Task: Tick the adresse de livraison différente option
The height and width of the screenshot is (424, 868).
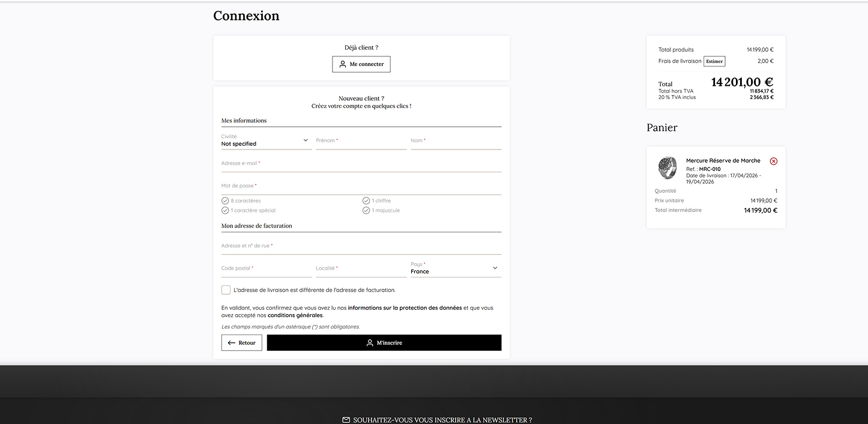Action: (226, 289)
